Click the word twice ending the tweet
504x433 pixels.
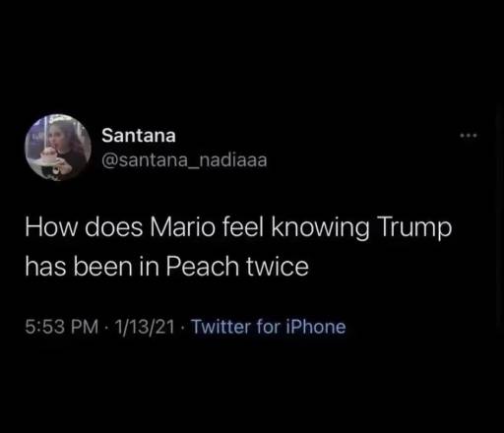coord(278,266)
